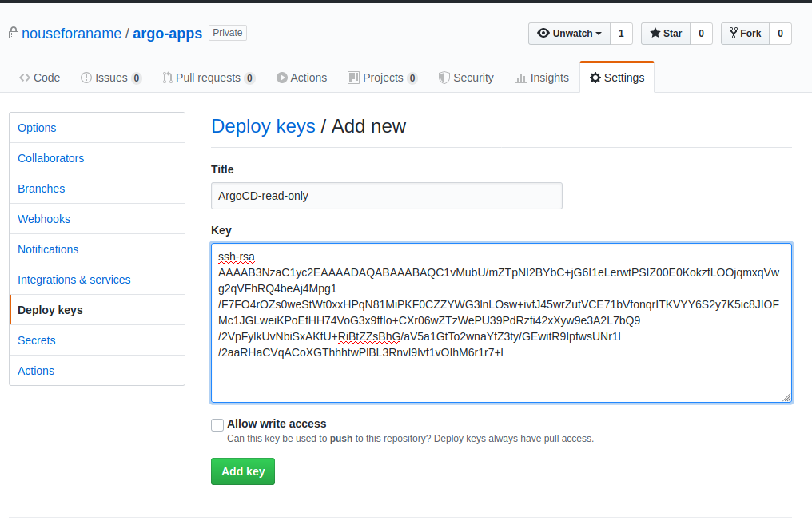
Task: Select the Settings tab
Action: tap(617, 78)
